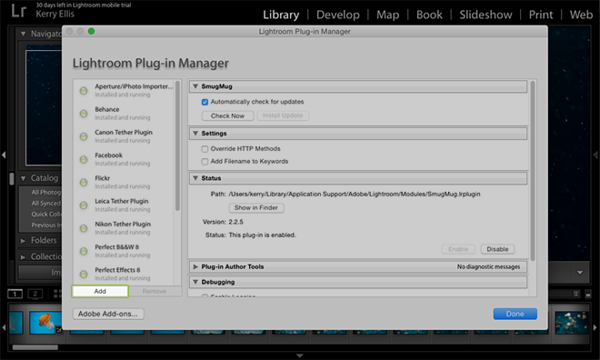This screenshot has width=600, height=360.
Task: Switch to the Library module
Action: coord(281,15)
